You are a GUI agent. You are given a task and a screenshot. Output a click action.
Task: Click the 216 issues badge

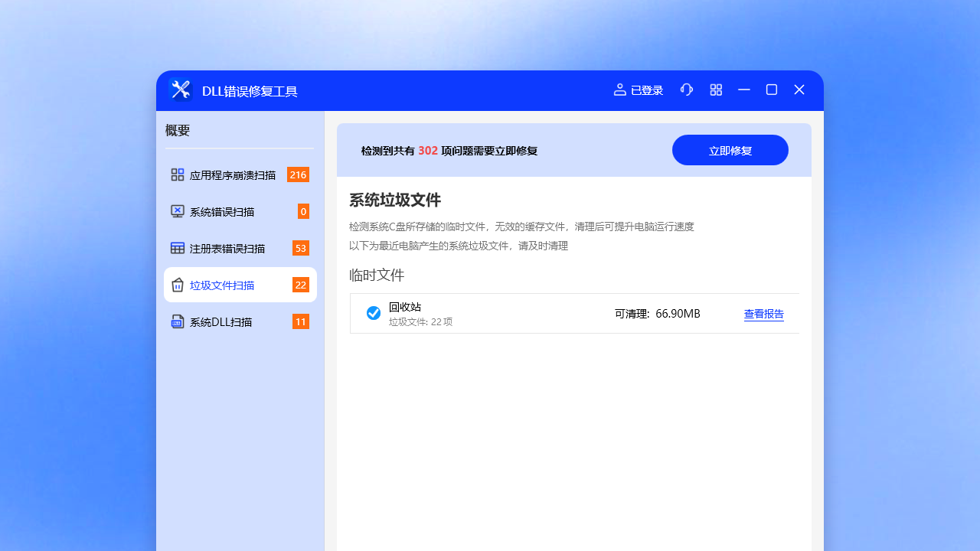[298, 174]
